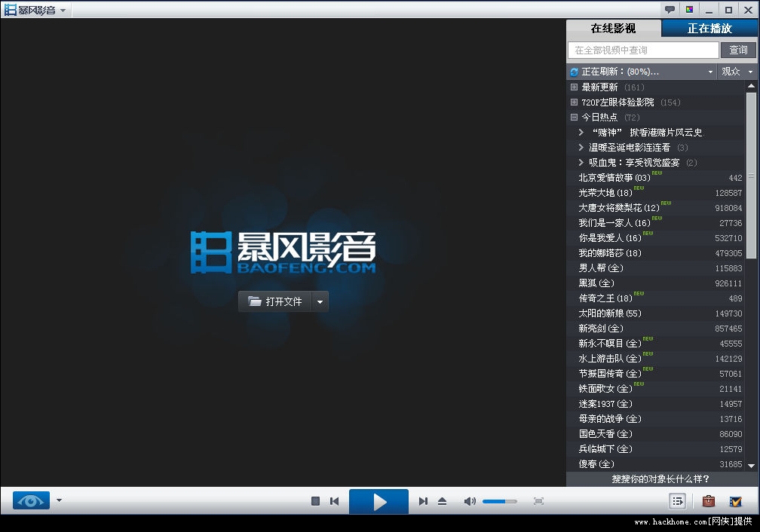The width and height of the screenshot is (760, 532).
Task: Click the Stop playback button
Action: coord(315,501)
